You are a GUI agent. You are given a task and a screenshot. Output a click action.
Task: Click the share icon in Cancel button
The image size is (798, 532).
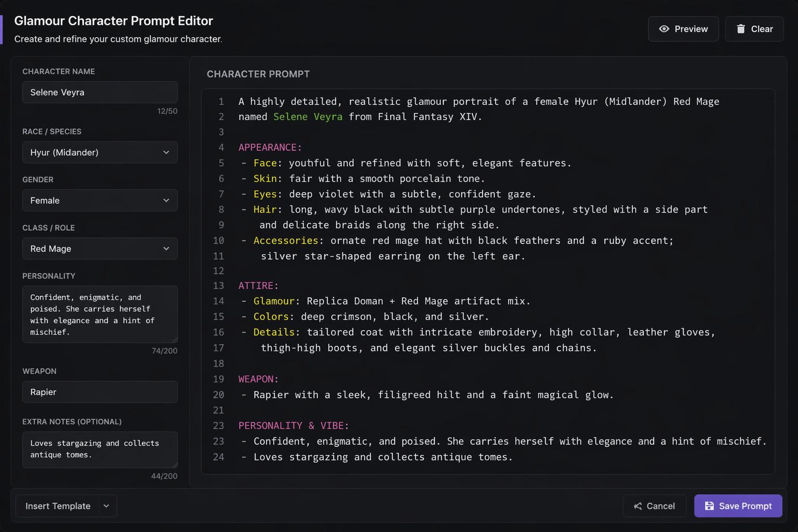point(638,506)
